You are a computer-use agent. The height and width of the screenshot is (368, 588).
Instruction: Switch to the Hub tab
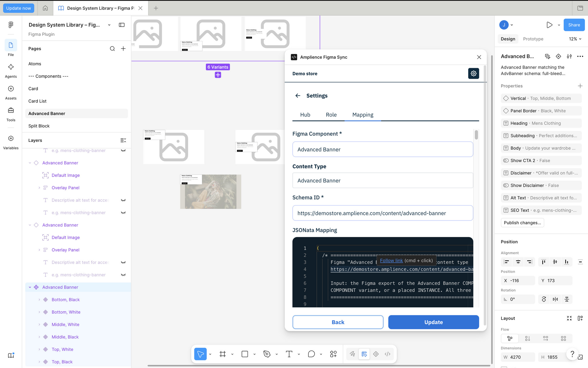[x=305, y=115]
